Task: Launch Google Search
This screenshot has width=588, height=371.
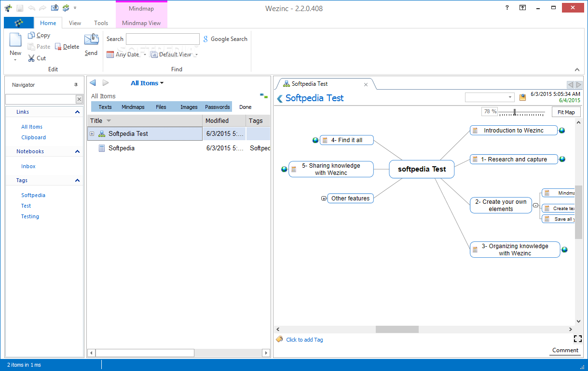Action: [x=225, y=39]
